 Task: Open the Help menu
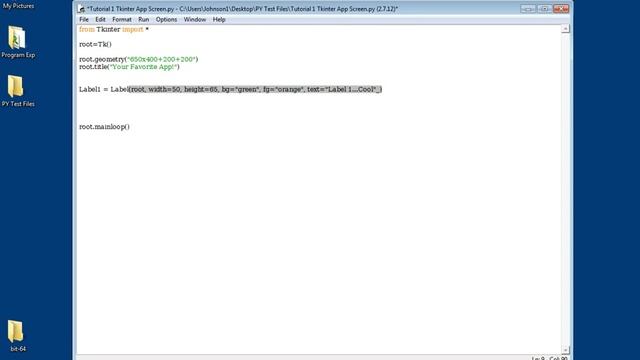point(219,19)
